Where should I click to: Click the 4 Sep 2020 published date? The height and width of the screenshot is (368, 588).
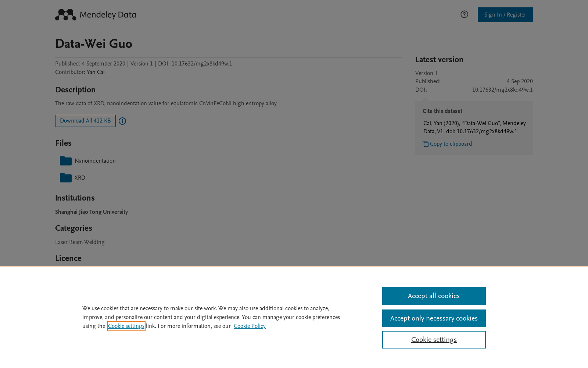click(x=520, y=81)
